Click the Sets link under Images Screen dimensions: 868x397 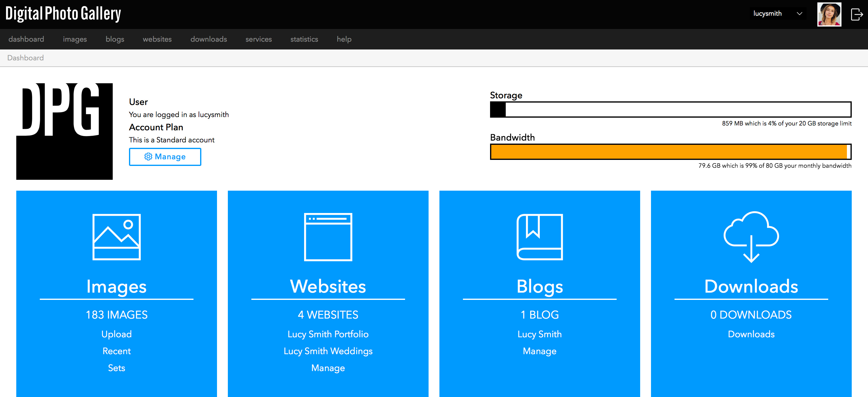coord(117,368)
